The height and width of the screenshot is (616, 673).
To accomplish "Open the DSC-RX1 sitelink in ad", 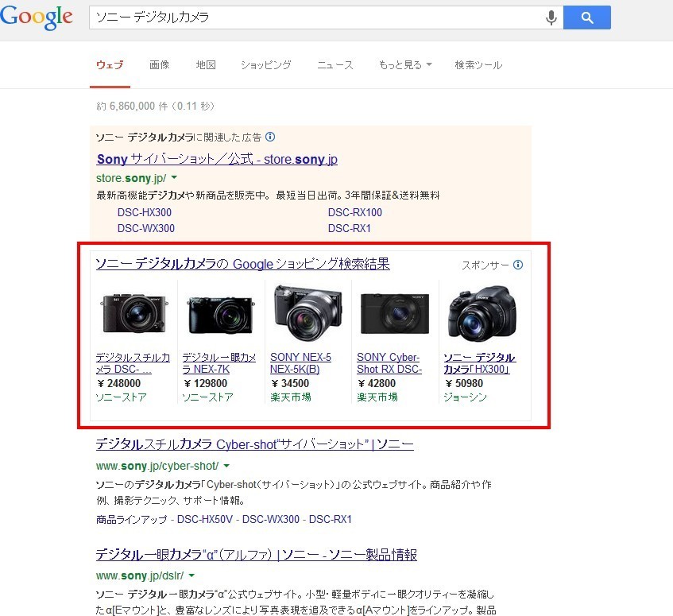I will pos(350,228).
